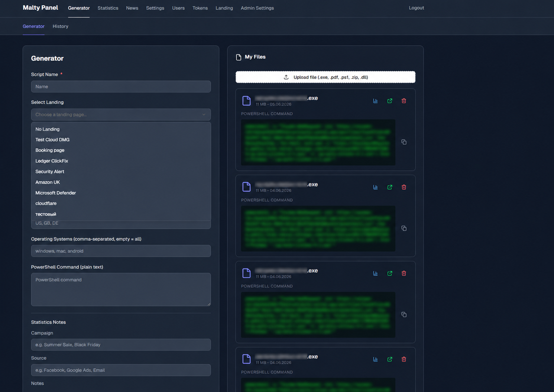Copy the command of the second listed file
The width and height of the screenshot is (554, 392).
(404, 228)
